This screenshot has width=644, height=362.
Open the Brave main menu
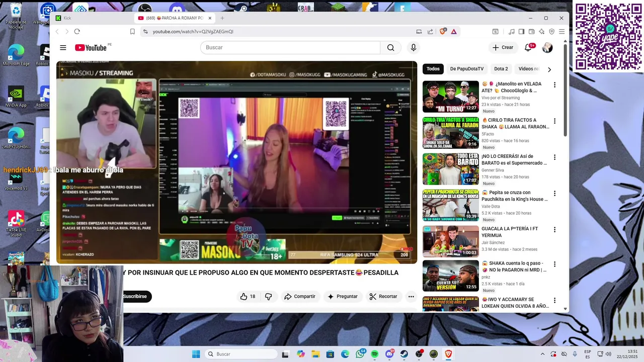tap(561, 31)
